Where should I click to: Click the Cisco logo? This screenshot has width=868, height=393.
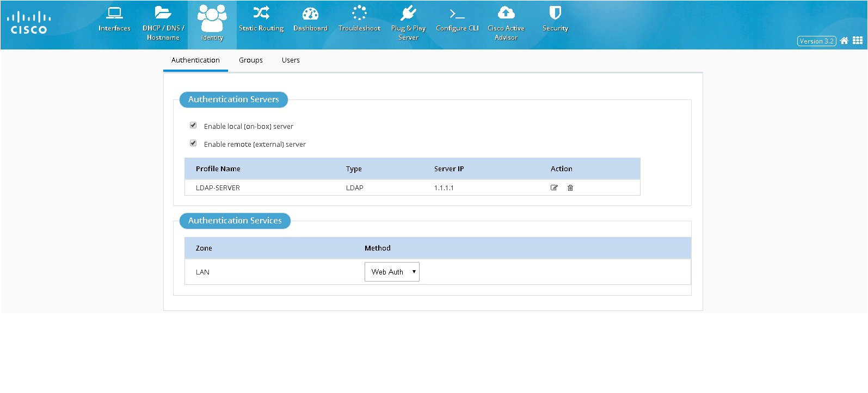29,23
